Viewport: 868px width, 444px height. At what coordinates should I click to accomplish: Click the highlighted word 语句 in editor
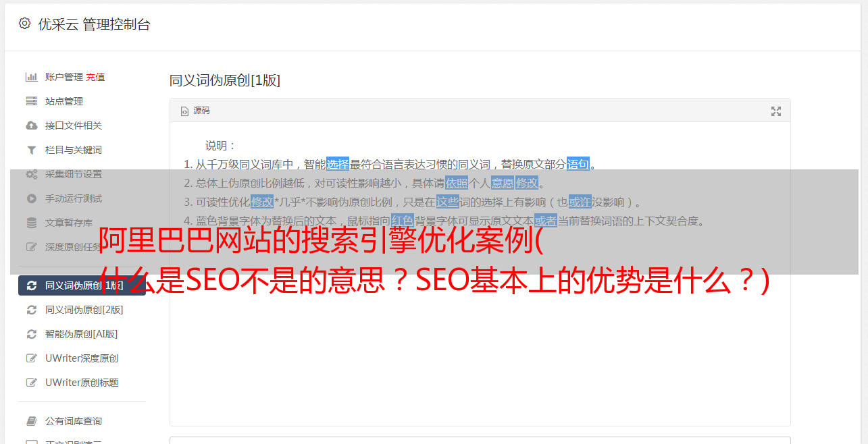coord(578,164)
